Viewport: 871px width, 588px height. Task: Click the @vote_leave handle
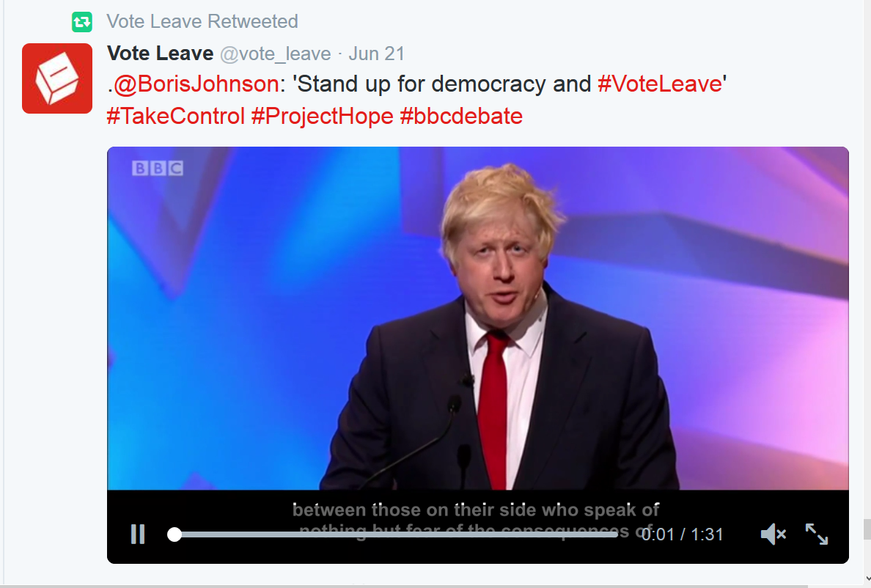click(276, 54)
